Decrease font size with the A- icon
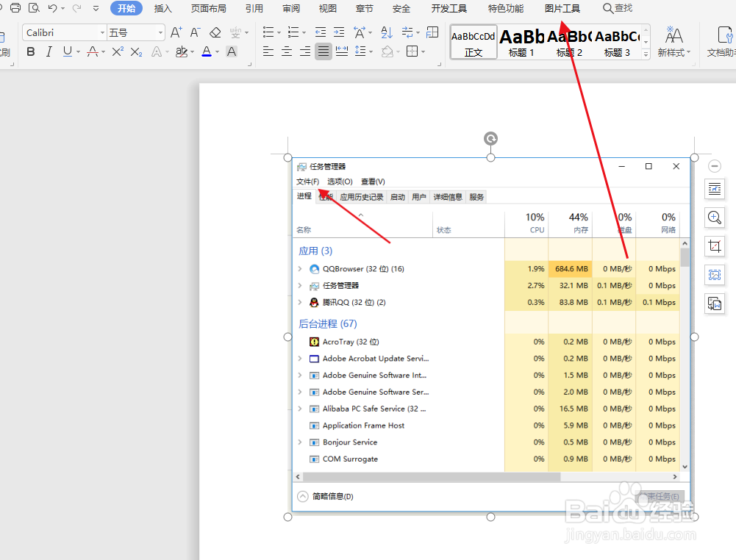This screenshot has width=736, height=560. coord(196,32)
